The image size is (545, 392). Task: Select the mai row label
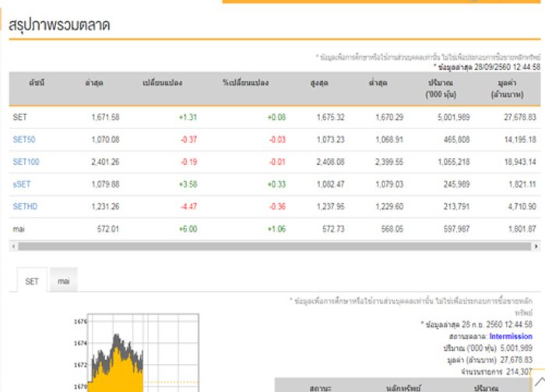[19, 229]
